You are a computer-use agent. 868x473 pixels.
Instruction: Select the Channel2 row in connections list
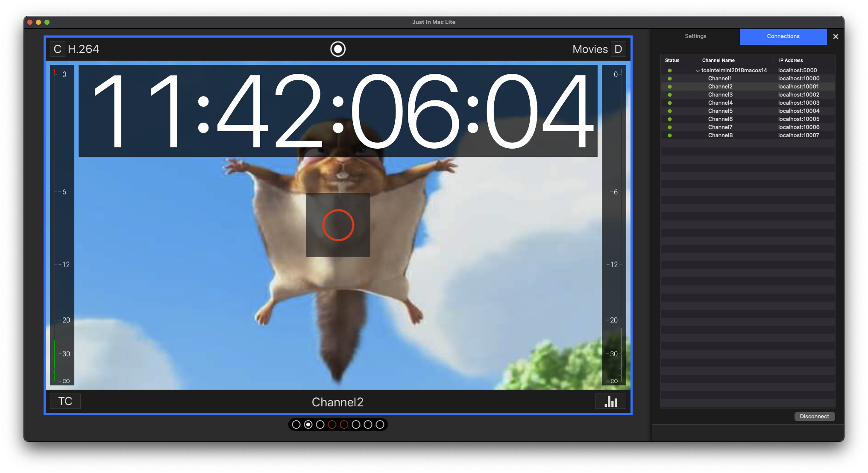748,87
